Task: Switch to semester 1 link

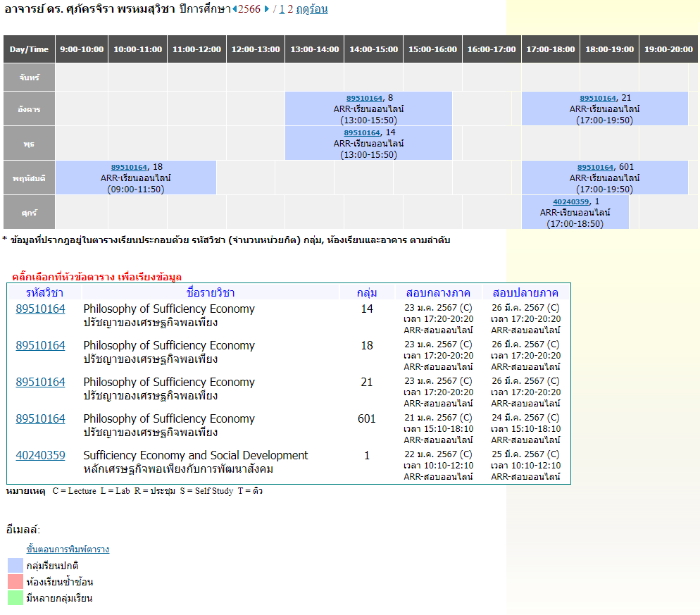Action: 282,9
